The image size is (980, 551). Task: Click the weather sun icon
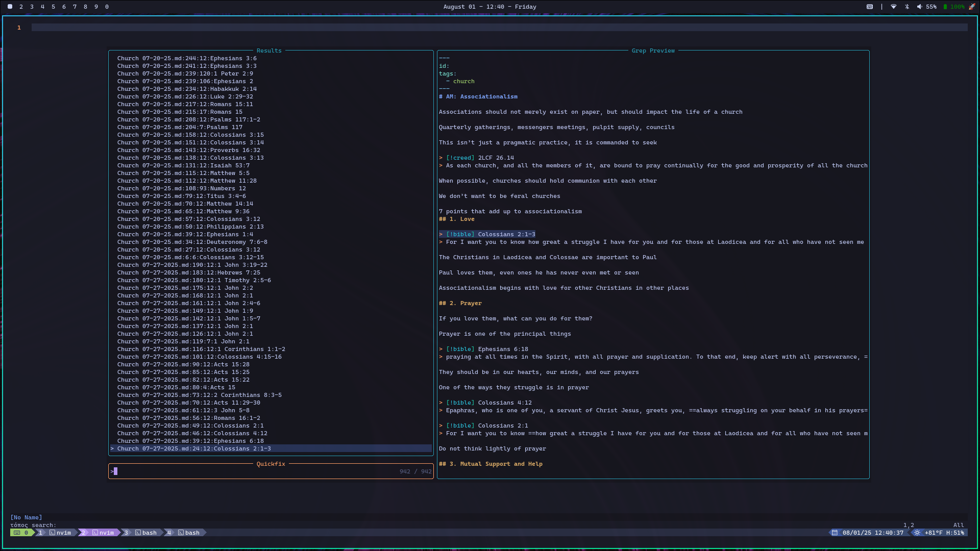coord(917,533)
